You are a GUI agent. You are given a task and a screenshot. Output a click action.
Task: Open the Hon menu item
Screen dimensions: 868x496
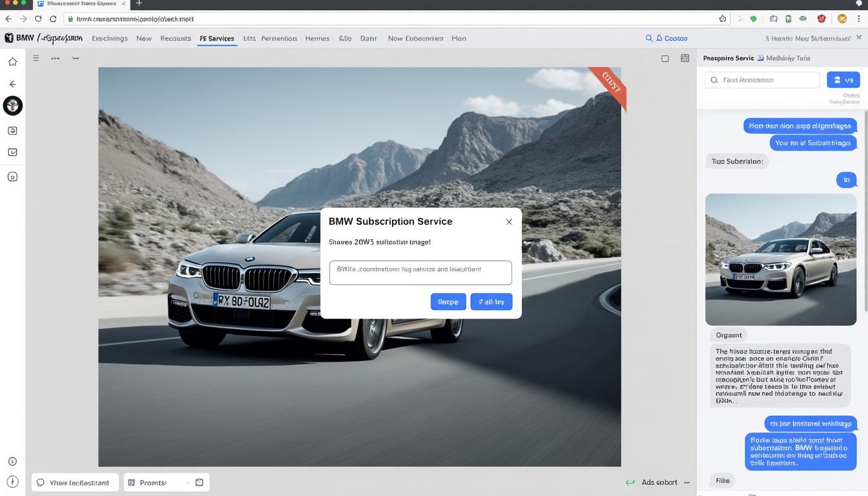[459, 39]
